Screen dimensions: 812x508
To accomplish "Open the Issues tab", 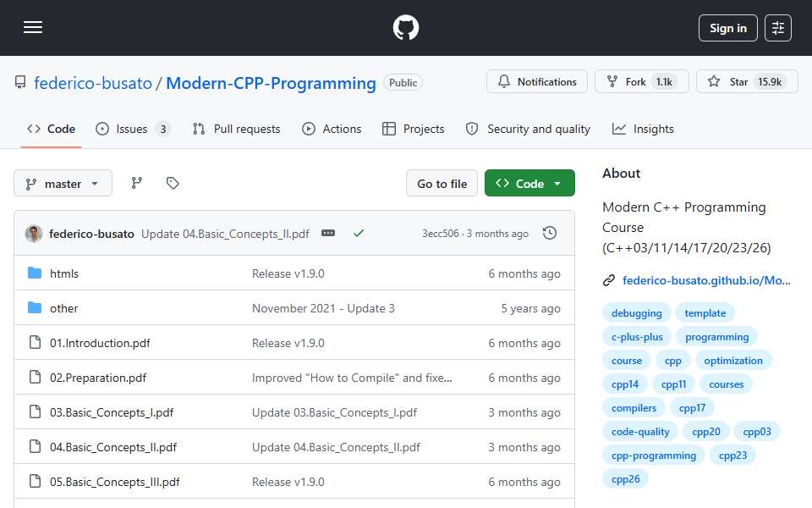I will [x=133, y=129].
